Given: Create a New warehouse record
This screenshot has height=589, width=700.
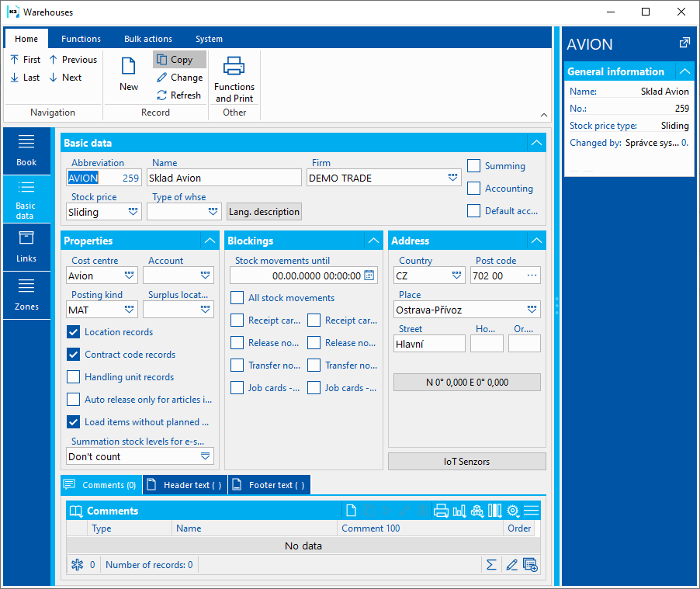Looking at the screenshot, I should [x=129, y=74].
